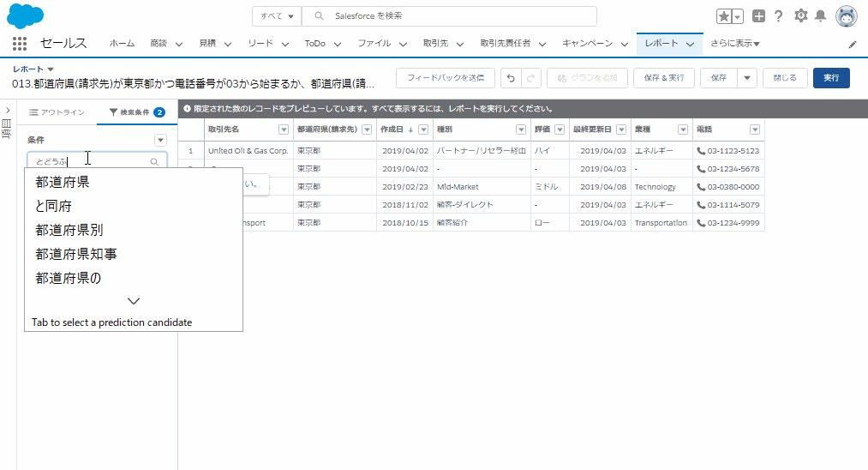The height and width of the screenshot is (470, 868).
Task: Select suggestion 都道府県
Action: [63, 182]
